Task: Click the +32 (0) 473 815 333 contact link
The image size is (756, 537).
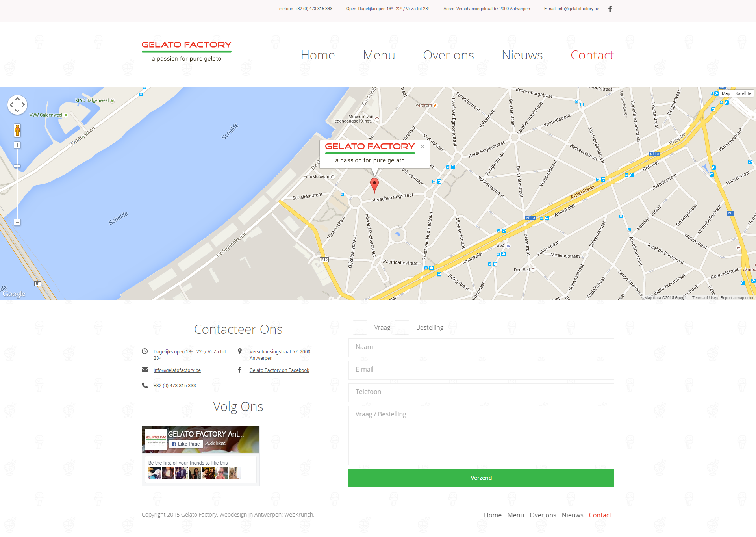Action: point(175,386)
